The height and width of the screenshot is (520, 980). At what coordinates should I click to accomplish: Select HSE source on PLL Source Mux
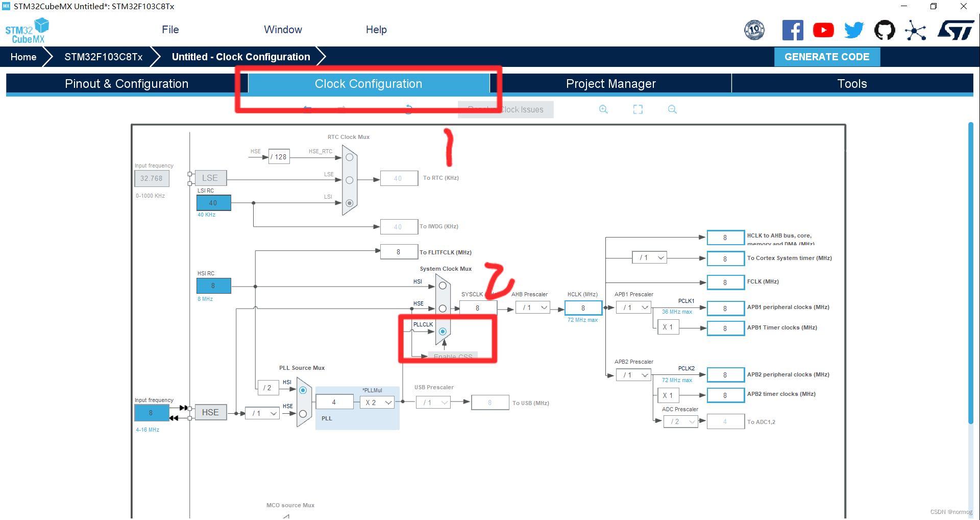[303, 414]
